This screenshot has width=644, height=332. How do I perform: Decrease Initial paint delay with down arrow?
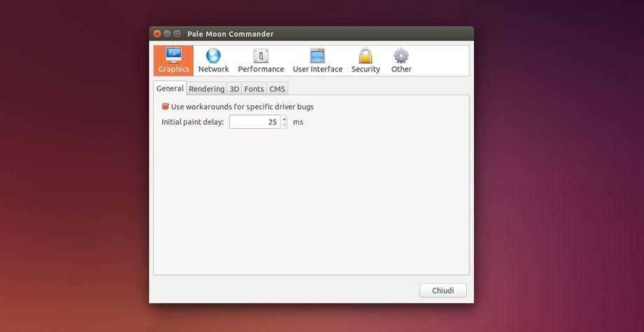[x=284, y=125]
